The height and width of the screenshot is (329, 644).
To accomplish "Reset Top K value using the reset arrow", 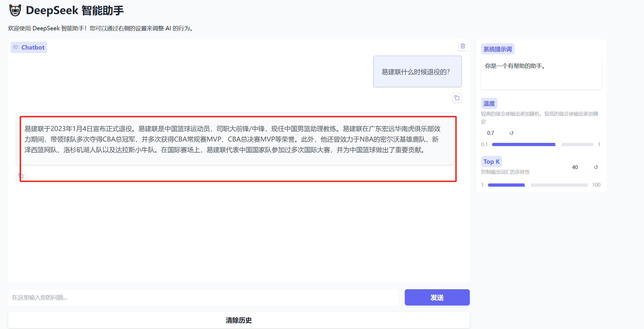I will [x=596, y=167].
